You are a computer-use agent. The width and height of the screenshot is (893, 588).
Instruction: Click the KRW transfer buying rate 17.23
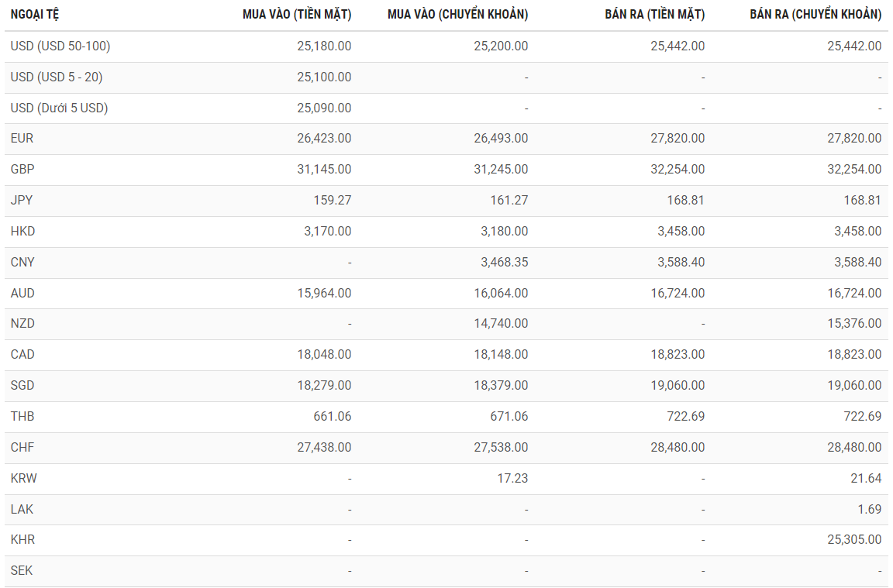512,479
